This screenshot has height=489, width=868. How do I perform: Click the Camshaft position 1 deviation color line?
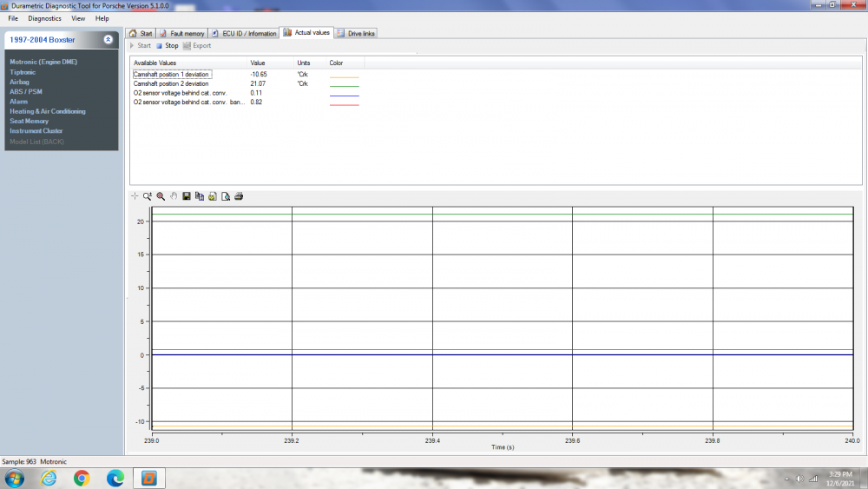coord(344,77)
